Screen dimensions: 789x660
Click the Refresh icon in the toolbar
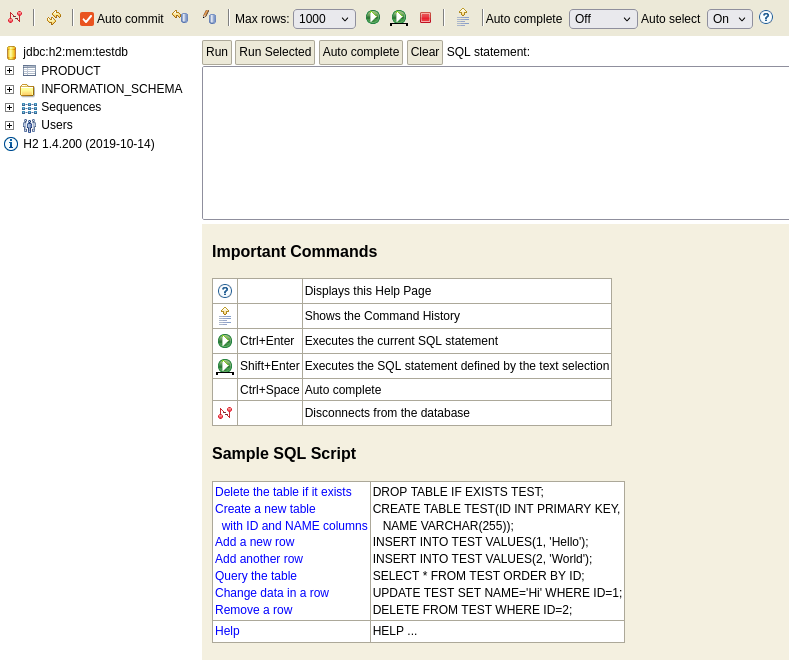pyautogui.click(x=54, y=18)
